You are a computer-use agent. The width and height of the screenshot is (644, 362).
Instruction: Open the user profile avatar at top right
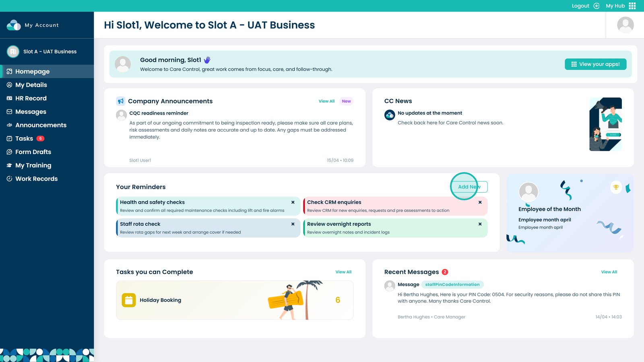tap(625, 25)
